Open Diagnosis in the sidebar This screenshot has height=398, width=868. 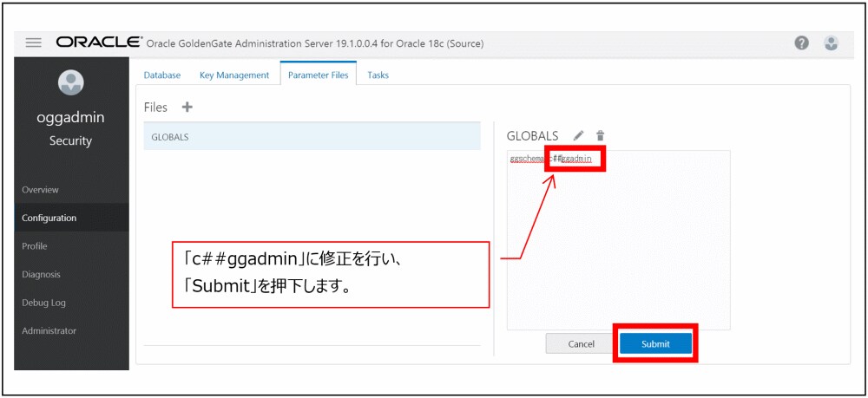click(71, 274)
